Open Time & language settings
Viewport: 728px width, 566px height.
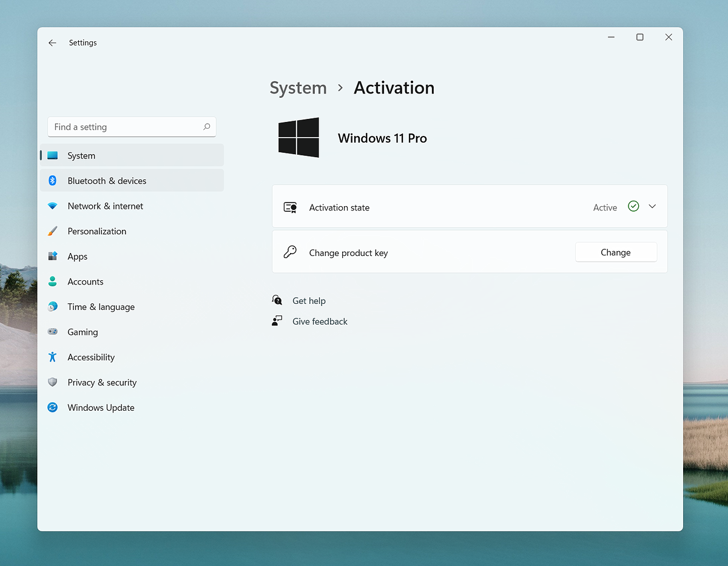pos(132,307)
